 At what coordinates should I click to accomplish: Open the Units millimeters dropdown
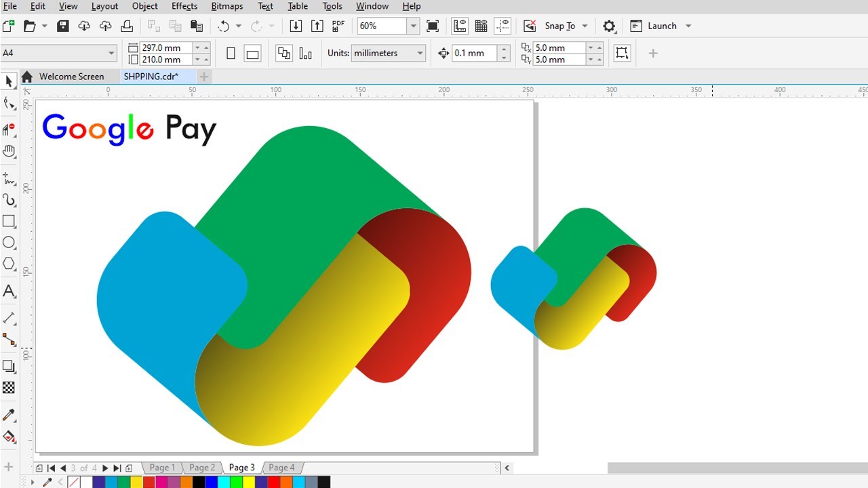pyautogui.click(x=420, y=53)
